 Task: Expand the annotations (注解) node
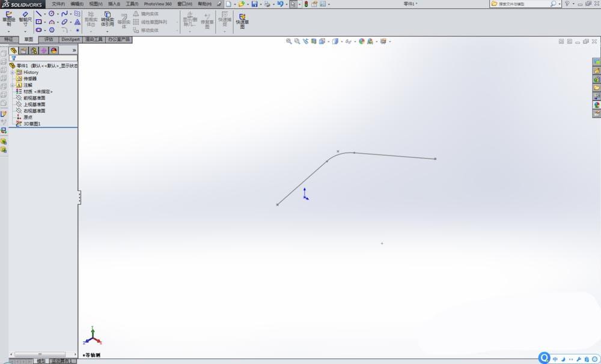coord(13,86)
